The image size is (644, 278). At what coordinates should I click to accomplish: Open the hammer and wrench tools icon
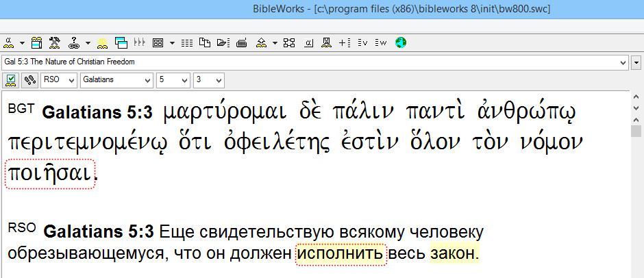coord(55,42)
